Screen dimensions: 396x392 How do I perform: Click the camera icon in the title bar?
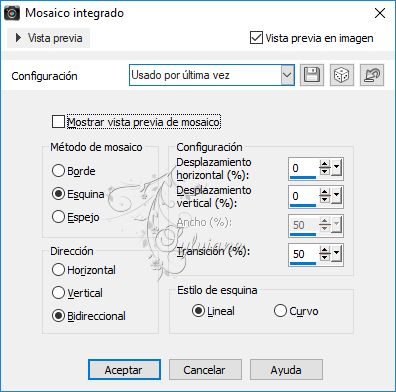coord(12,13)
